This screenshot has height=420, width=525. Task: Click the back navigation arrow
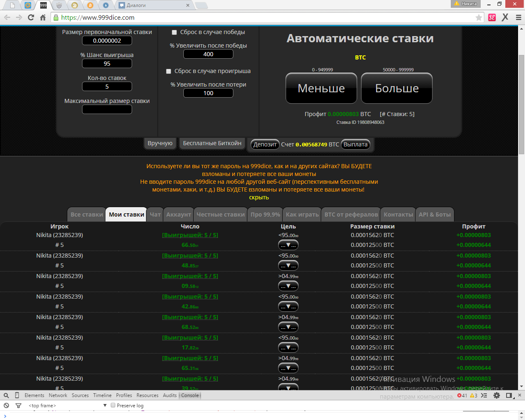point(7,17)
